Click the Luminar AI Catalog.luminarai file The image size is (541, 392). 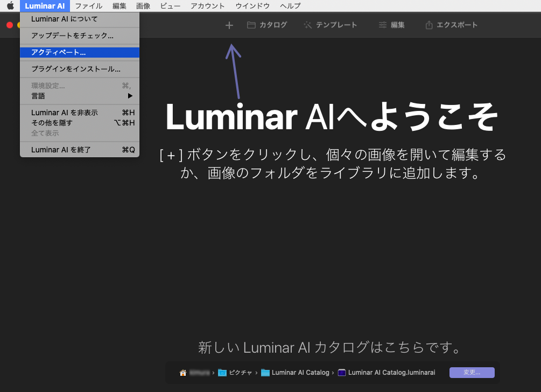(387, 373)
